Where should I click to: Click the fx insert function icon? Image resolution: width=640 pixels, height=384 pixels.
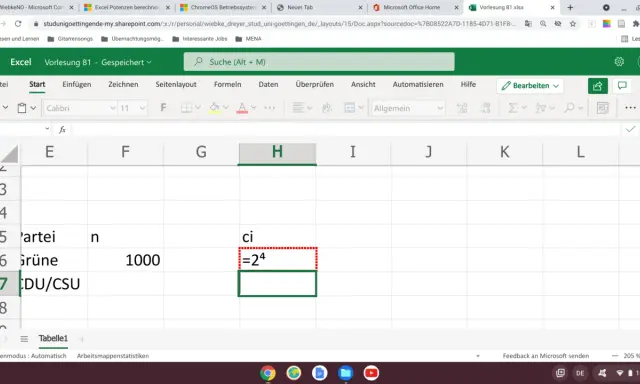pos(62,130)
